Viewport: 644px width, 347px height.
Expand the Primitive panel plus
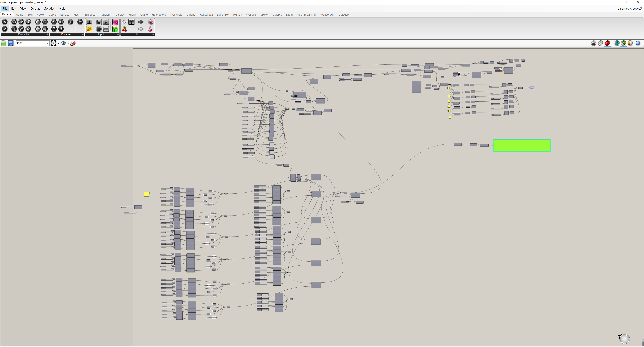pos(83,35)
